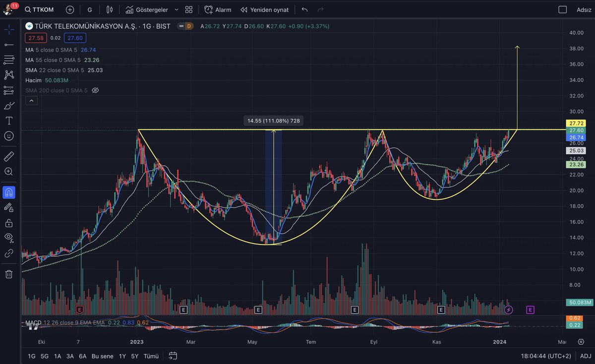Toggle the D data-delay badge

[188, 26]
